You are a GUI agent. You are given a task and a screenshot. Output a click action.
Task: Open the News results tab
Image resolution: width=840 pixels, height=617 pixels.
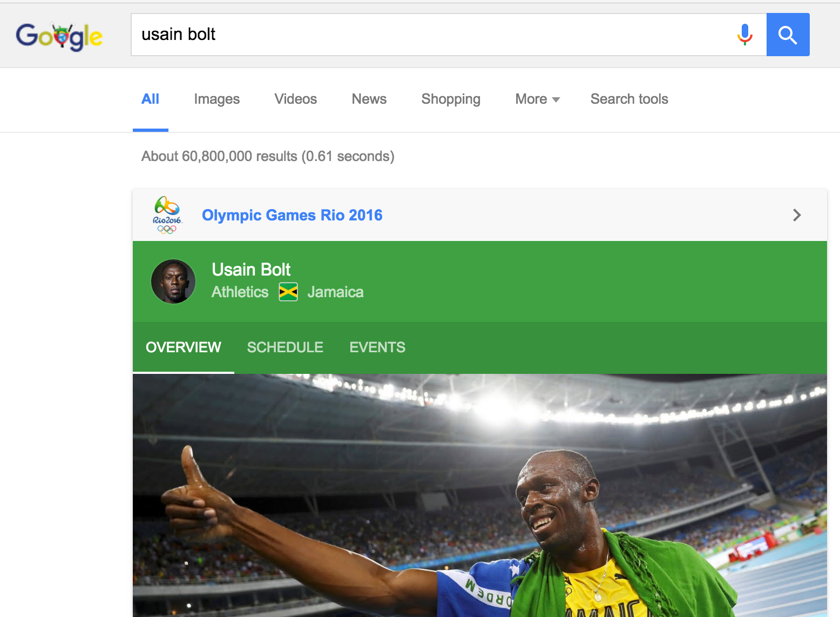point(369,99)
